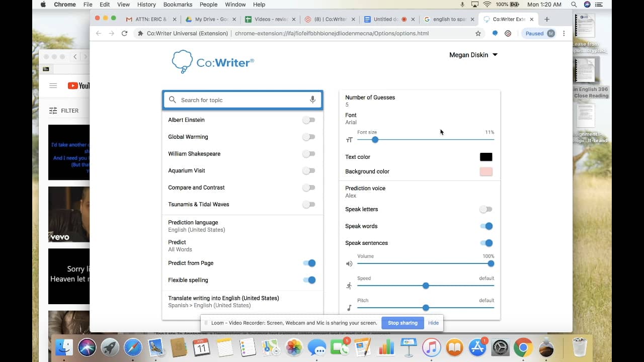Open the YouTube hamburger menu in the back window
The image size is (644, 362).
pyautogui.click(x=53, y=85)
